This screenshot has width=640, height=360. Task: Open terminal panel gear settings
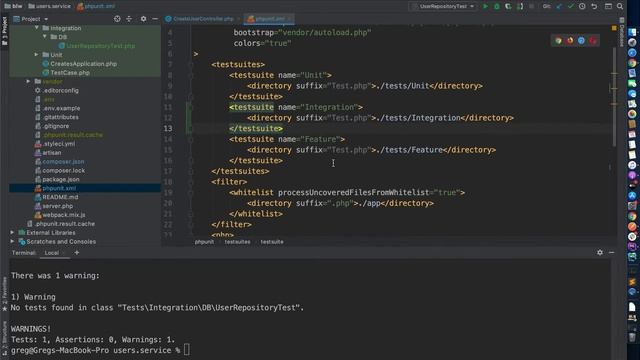(600, 253)
